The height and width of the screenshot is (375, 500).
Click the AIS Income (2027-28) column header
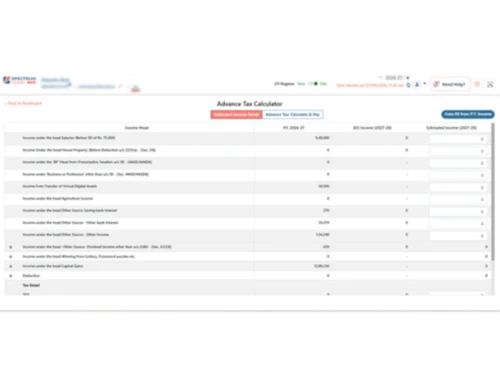pyautogui.click(x=372, y=128)
